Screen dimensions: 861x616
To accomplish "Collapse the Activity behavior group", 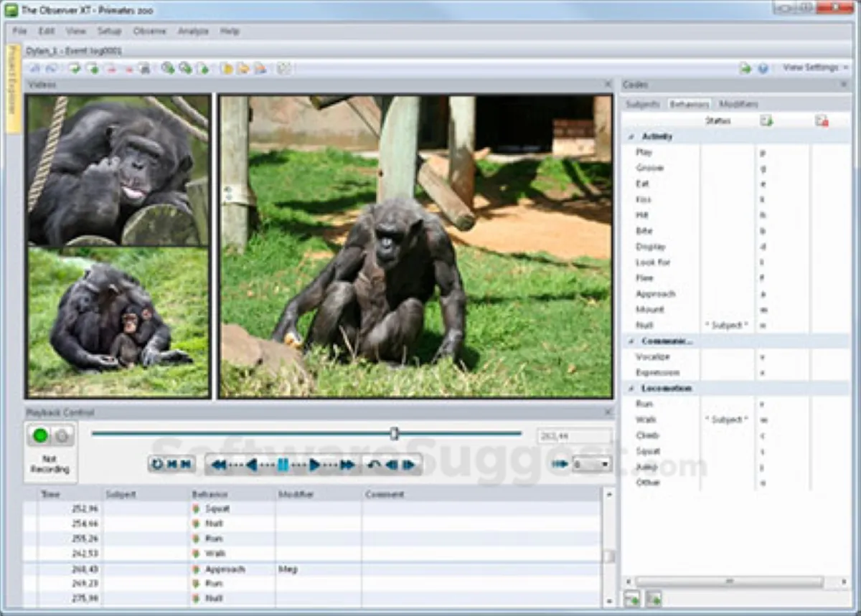I will [x=631, y=136].
